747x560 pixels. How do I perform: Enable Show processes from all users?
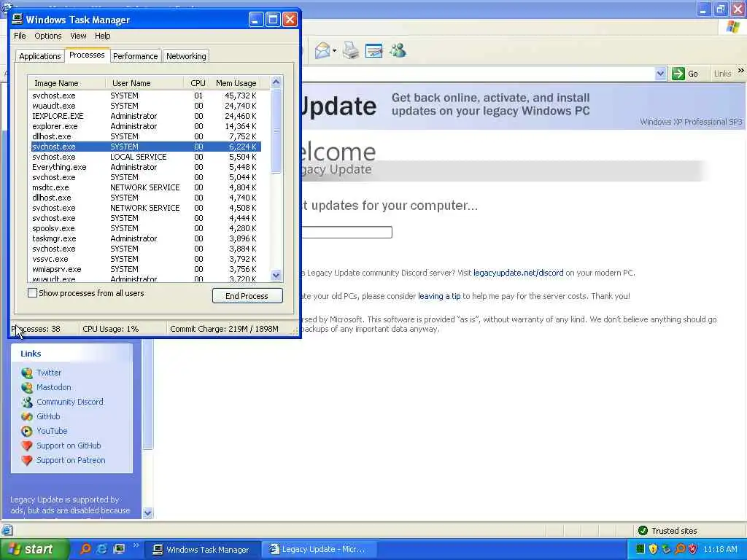32,293
